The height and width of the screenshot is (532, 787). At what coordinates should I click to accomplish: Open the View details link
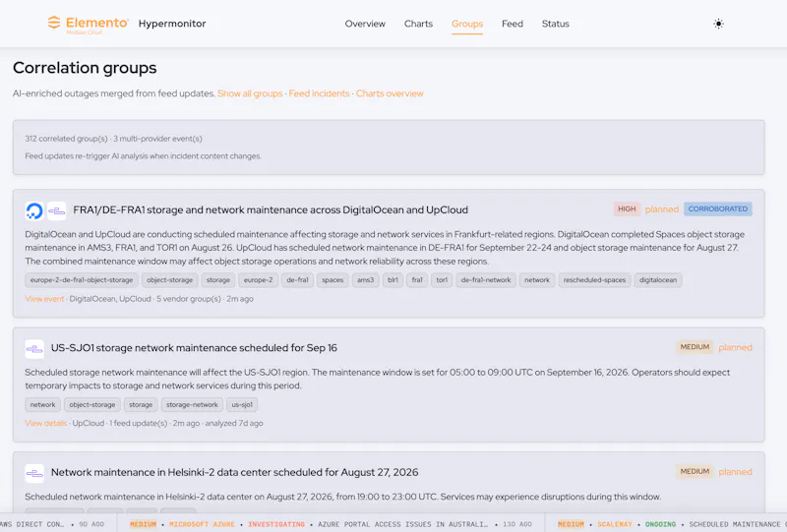pyautogui.click(x=46, y=423)
